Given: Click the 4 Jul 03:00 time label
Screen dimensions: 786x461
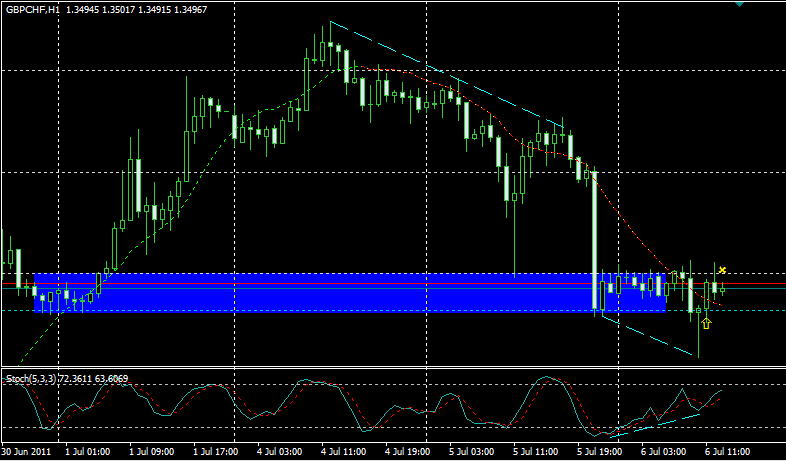Looking at the screenshot, I should [280, 451].
